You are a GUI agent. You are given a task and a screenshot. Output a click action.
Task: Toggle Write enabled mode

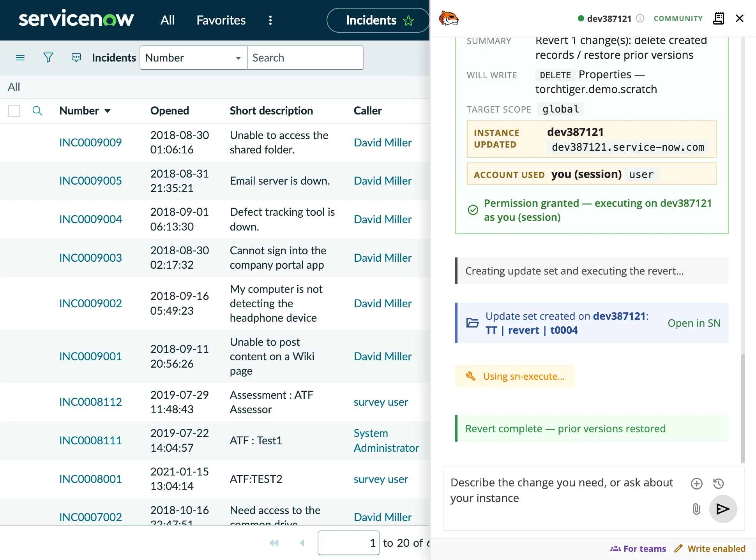click(x=710, y=549)
